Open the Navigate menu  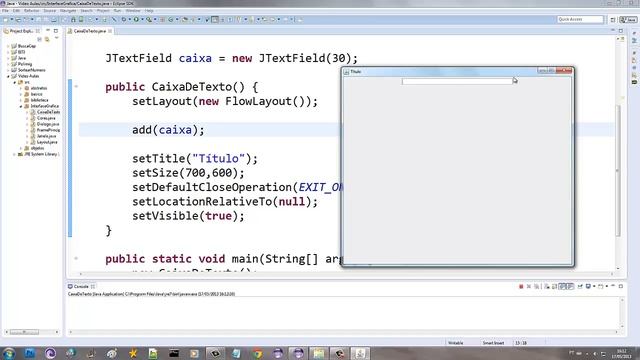pyautogui.click(x=68, y=11)
